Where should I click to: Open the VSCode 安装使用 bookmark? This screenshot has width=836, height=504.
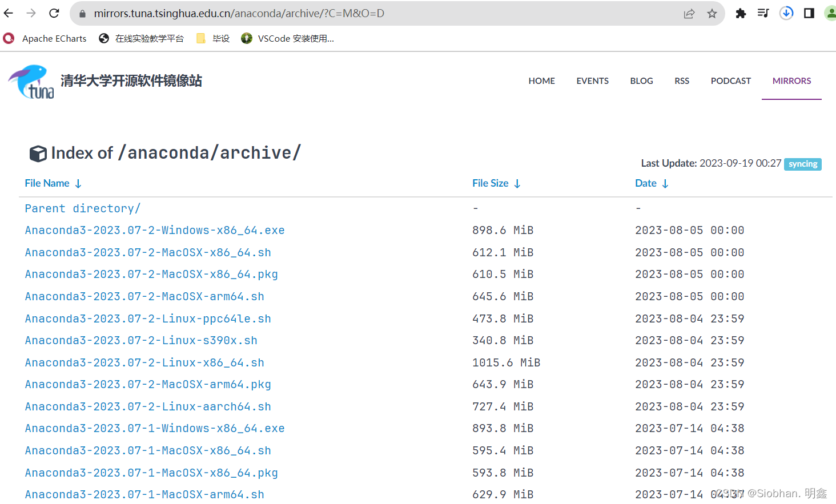click(x=287, y=38)
